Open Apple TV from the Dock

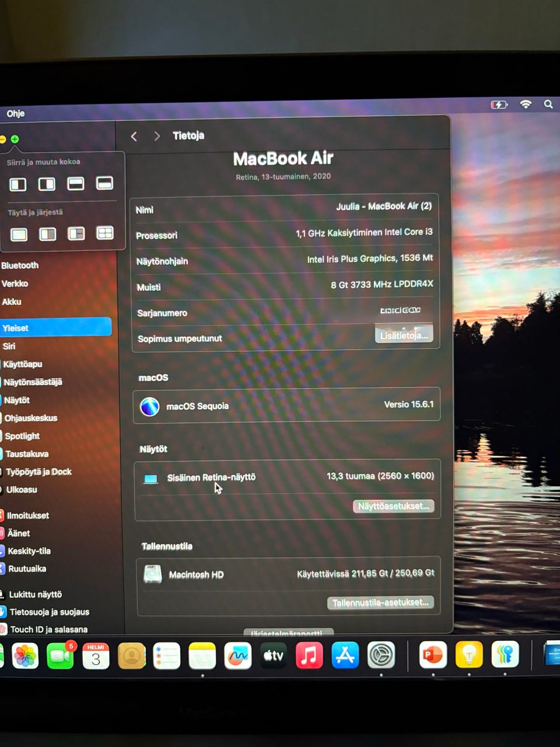pos(274,655)
